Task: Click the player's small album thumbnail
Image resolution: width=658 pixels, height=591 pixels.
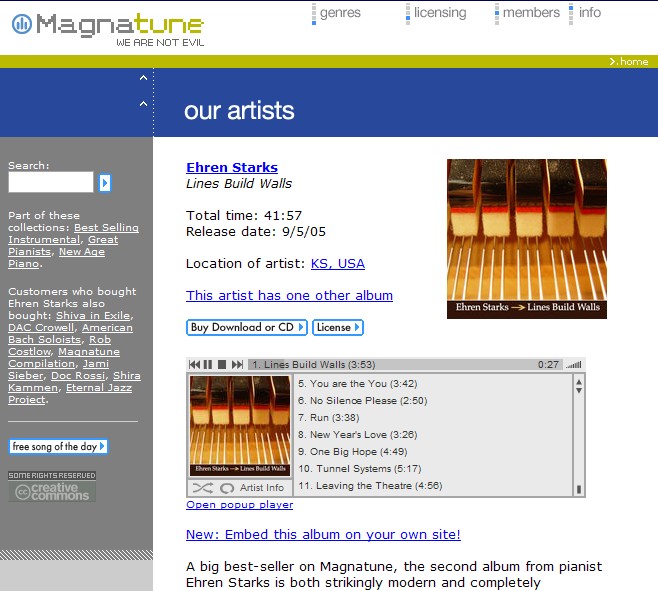Action: pos(240,426)
